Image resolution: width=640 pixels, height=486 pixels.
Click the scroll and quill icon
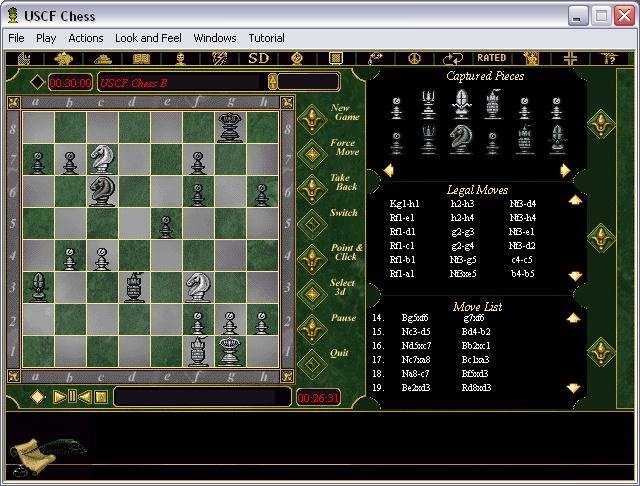click(36, 452)
